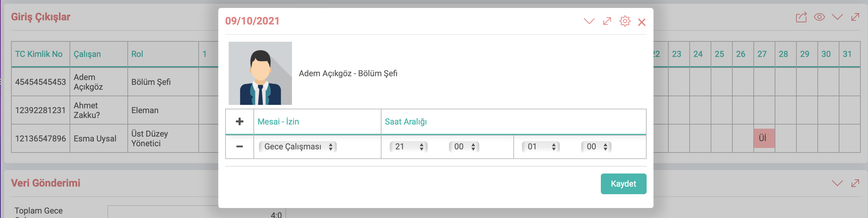The height and width of the screenshot is (218, 868).
Task: Add a new shift row with plus icon
Action: [240, 121]
